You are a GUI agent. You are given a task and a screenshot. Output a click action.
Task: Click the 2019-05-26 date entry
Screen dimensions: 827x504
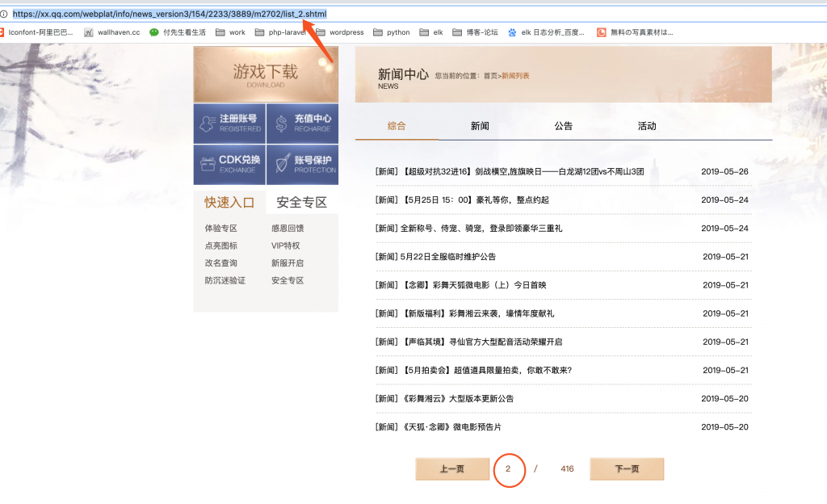coord(724,171)
